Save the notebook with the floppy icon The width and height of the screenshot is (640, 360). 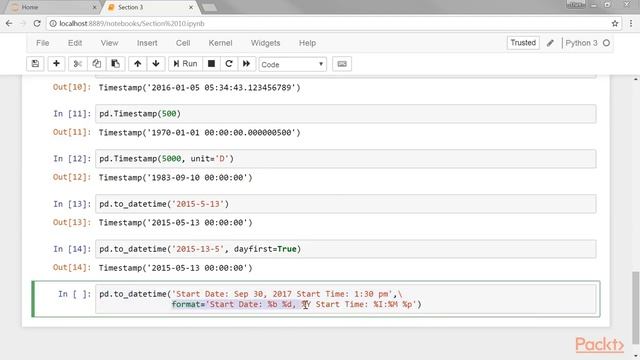(x=35, y=64)
